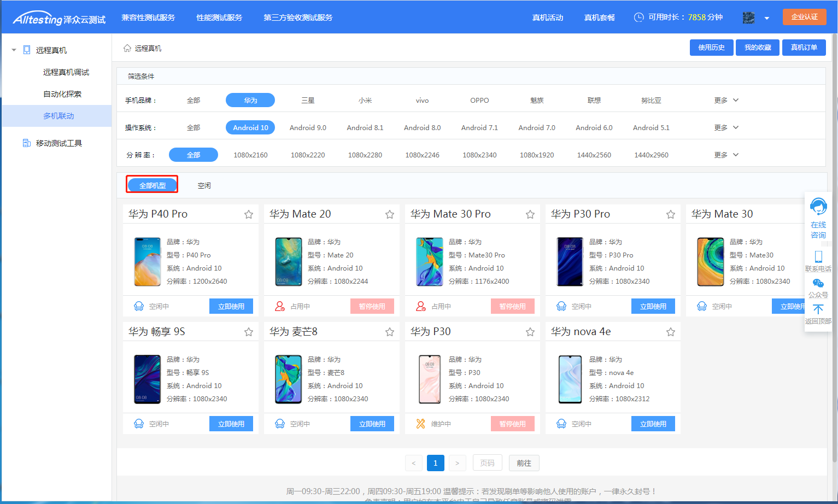Filter brand by 三星
The width and height of the screenshot is (838, 504).
pos(308,100)
